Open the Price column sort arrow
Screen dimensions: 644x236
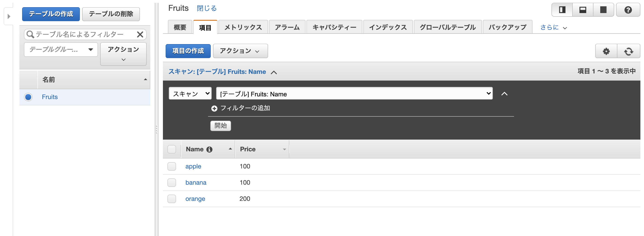coord(284,150)
